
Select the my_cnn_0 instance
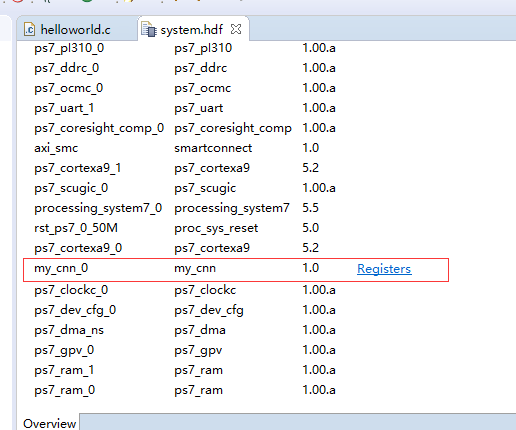point(61,268)
